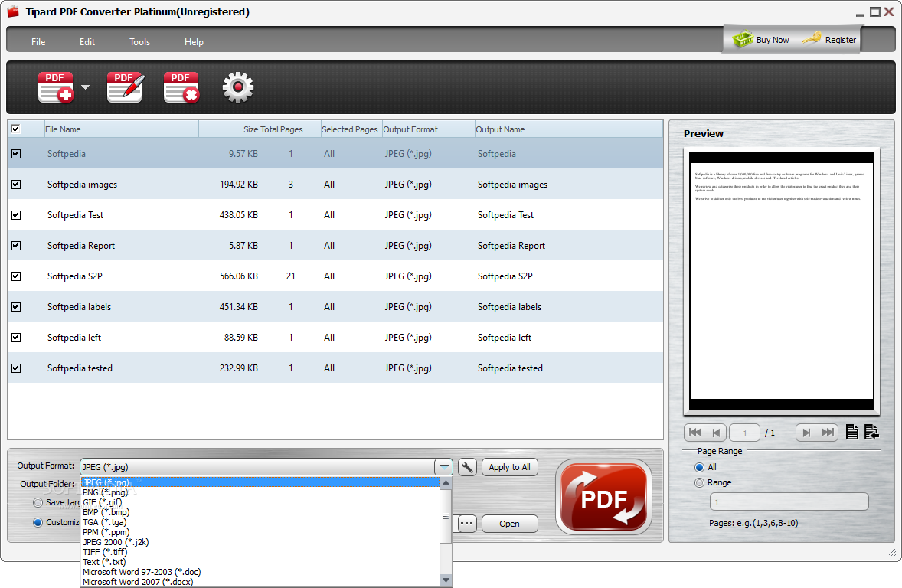Click the preview page number field
This screenshot has height=588, width=902.
[x=744, y=433]
